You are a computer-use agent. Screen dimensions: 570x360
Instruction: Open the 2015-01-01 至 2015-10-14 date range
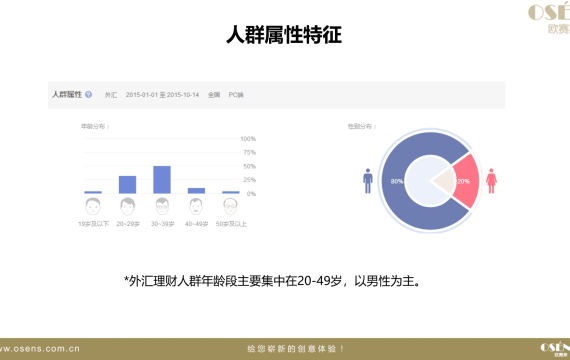coord(162,95)
